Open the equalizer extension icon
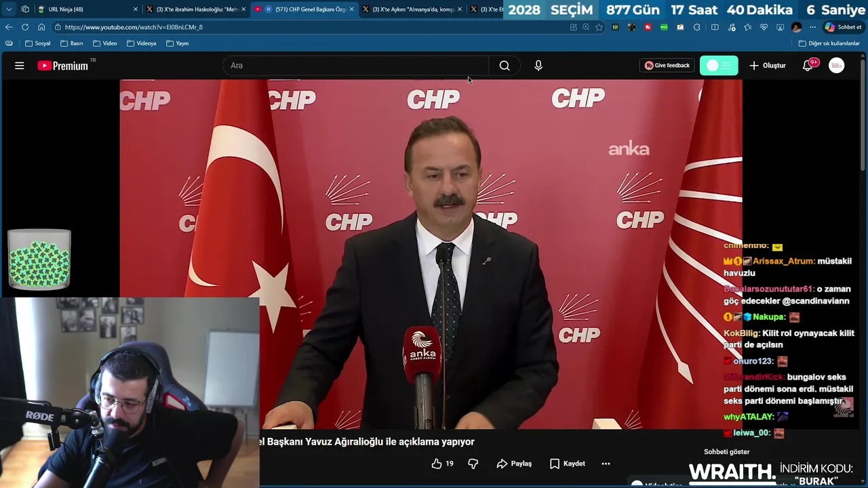 [x=615, y=27]
